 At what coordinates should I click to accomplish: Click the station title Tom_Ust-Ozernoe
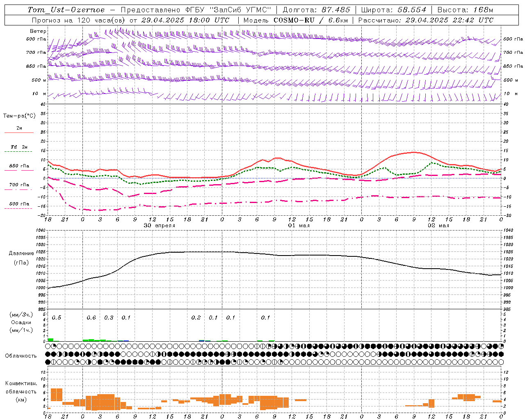coord(66,10)
